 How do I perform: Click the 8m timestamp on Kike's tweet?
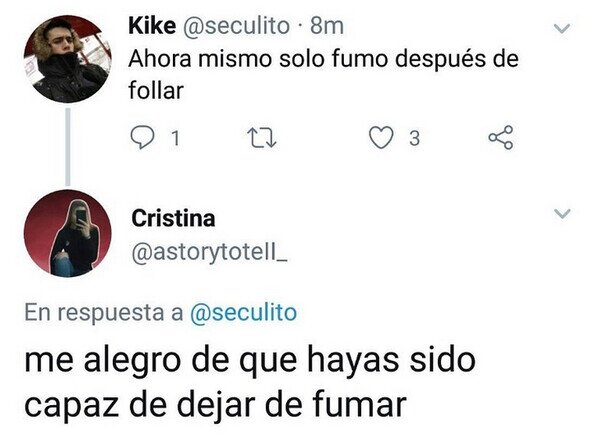[326, 26]
